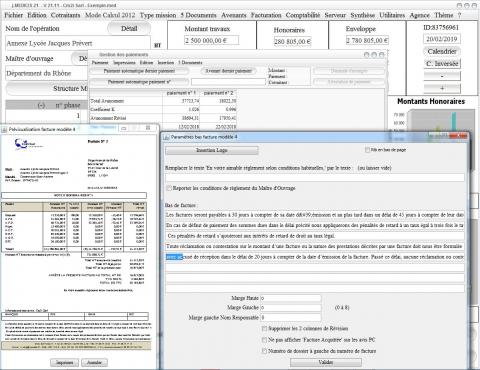The width and height of the screenshot is (480, 370).
Task: Toggle the bas de page checkbox
Action: click(367, 150)
